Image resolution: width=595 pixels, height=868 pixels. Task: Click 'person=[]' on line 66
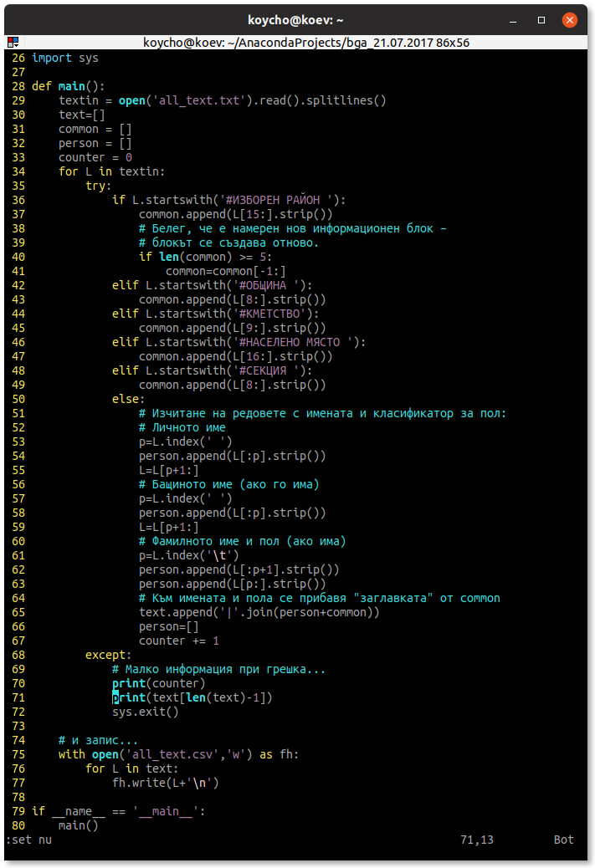(169, 626)
